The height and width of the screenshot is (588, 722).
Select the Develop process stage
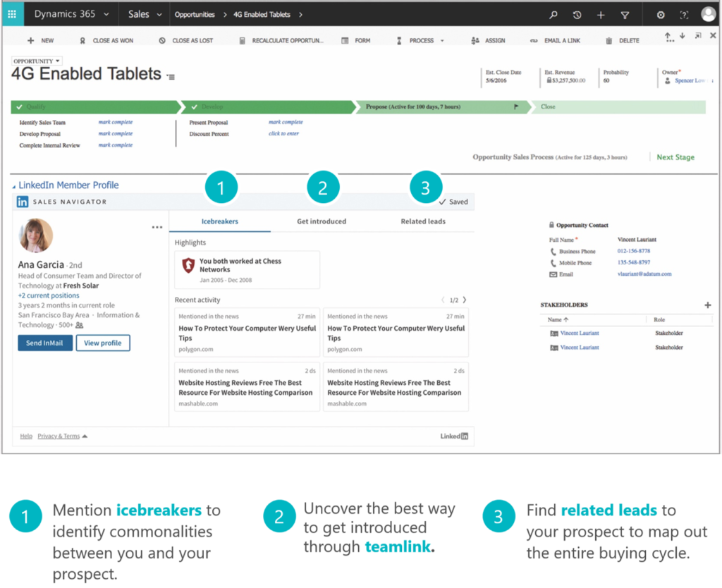pos(269,107)
